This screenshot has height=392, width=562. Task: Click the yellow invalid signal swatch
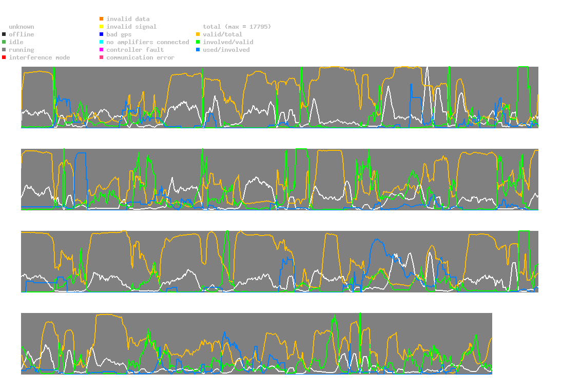tap(102, 27)
